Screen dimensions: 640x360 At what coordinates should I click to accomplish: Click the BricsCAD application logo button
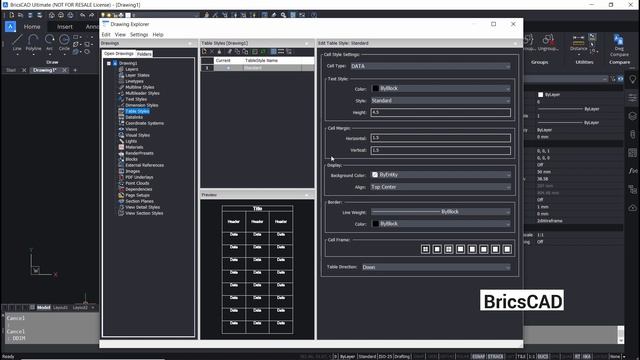pos(11,27)
